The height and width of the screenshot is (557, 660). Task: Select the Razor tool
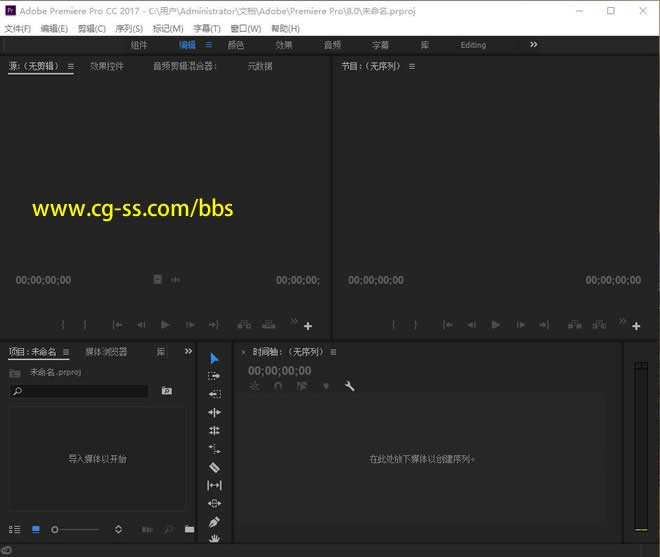[x=214, y=467]
